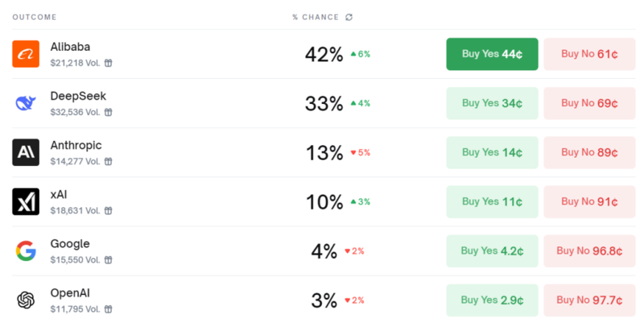
Task: Open the Anthropic outcome name
Action: tap(76, 145)
